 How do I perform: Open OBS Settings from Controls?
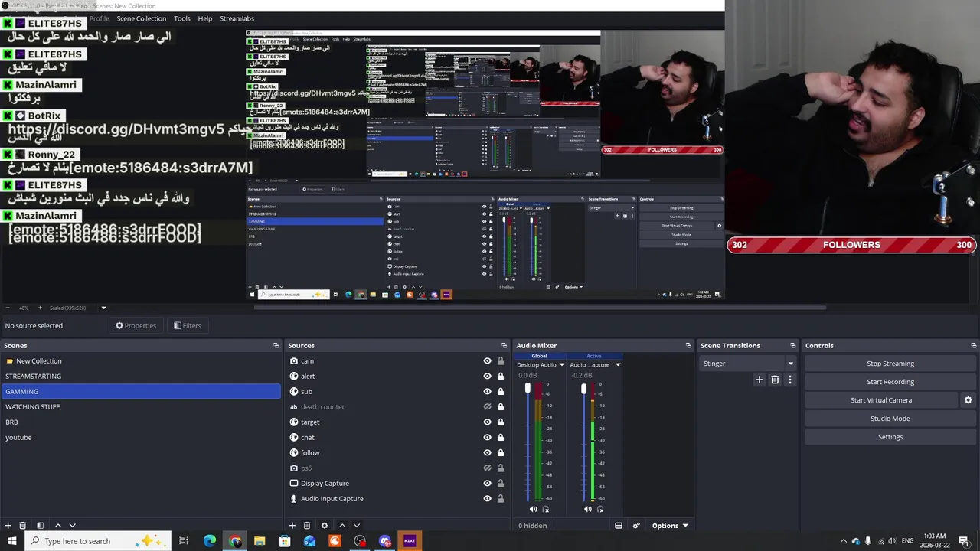coord(890,437)
